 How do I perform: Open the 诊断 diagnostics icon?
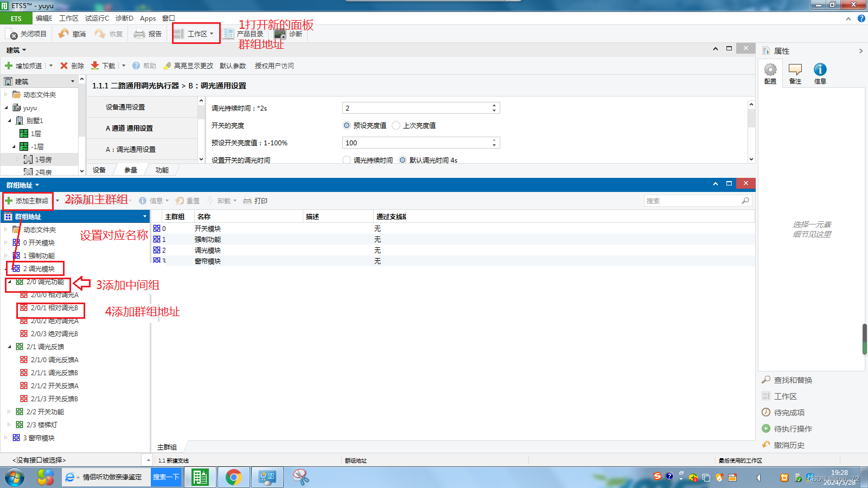tap(280, 34)
